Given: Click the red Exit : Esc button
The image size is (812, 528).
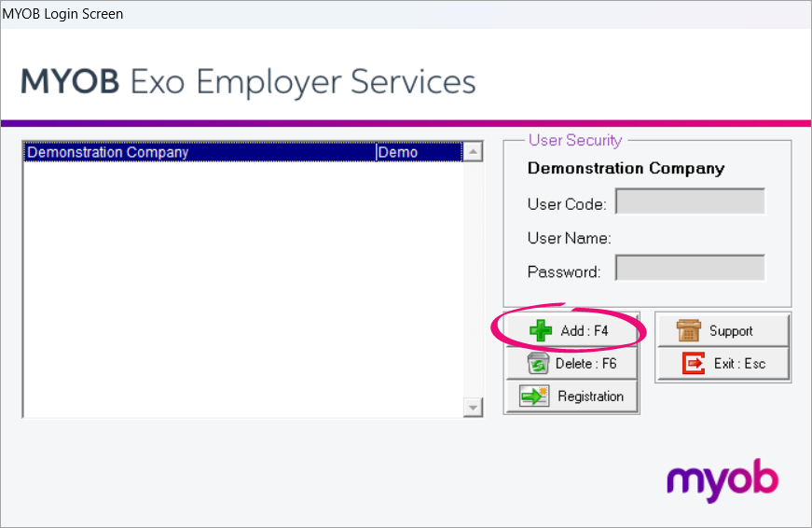Looking at the screenshot, I should pyautogui.click(x=723, y=364).
